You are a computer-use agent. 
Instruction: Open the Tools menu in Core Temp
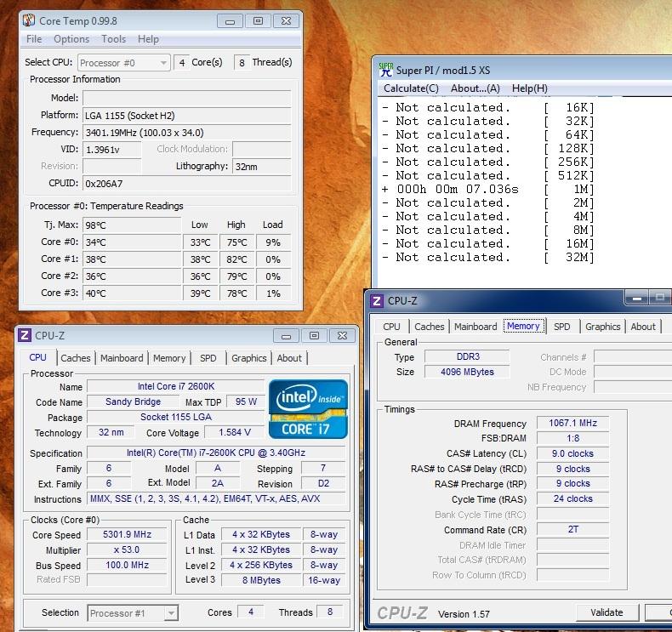(114, 39)
